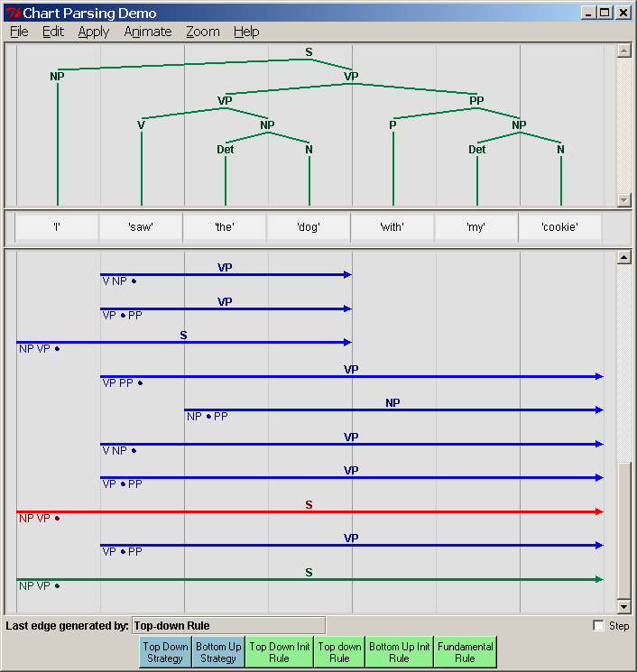Apply the Bottom Up Init Rule
637x672 pixels.
pyautogui.click(x=399, y=652)
